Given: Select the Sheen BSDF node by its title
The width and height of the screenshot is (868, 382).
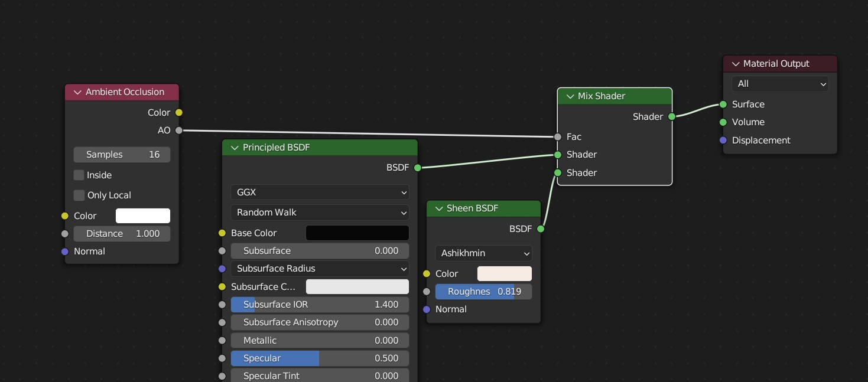Looking at the screenshot, I should pyautogui.click(x=472, y=208).
